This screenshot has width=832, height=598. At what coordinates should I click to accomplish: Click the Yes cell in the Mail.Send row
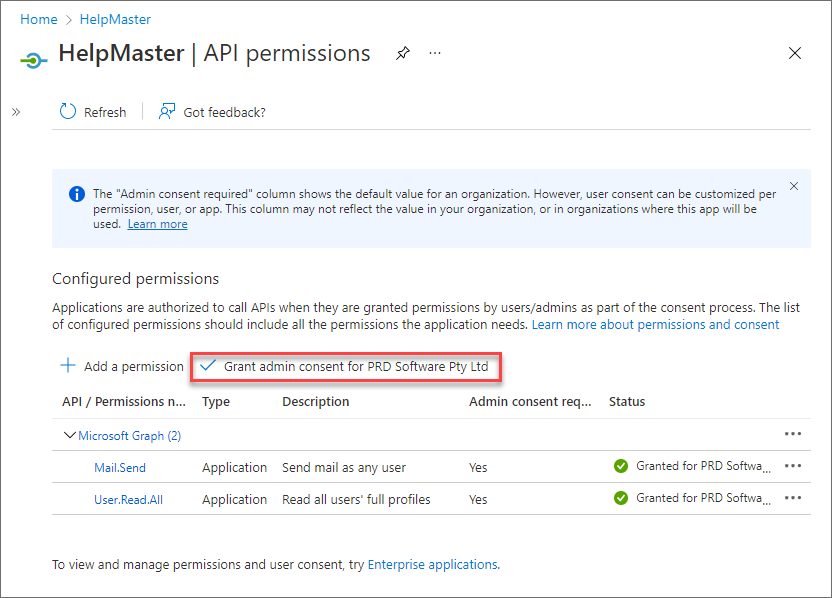click(x=478, y=467)
